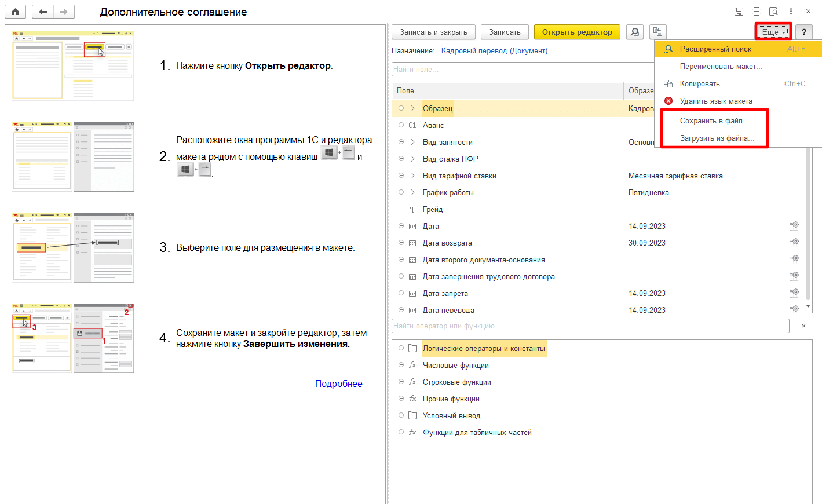Select the Строковые функции row

(602, 382)
